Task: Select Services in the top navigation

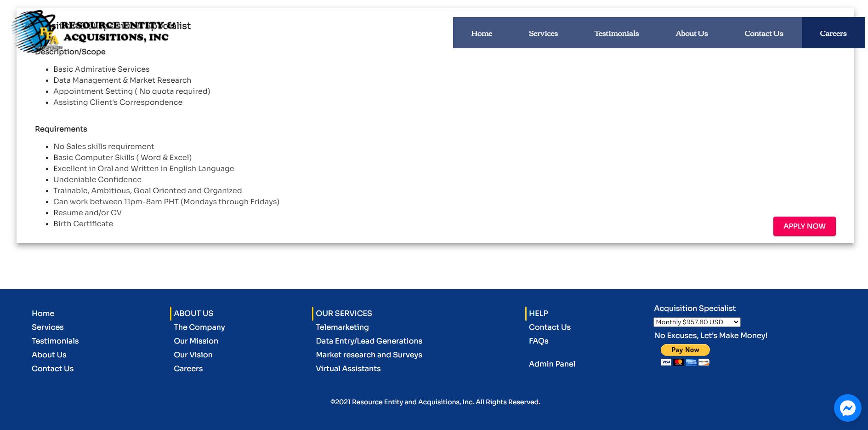Action: pyautogui.click(x=543, y=33)
